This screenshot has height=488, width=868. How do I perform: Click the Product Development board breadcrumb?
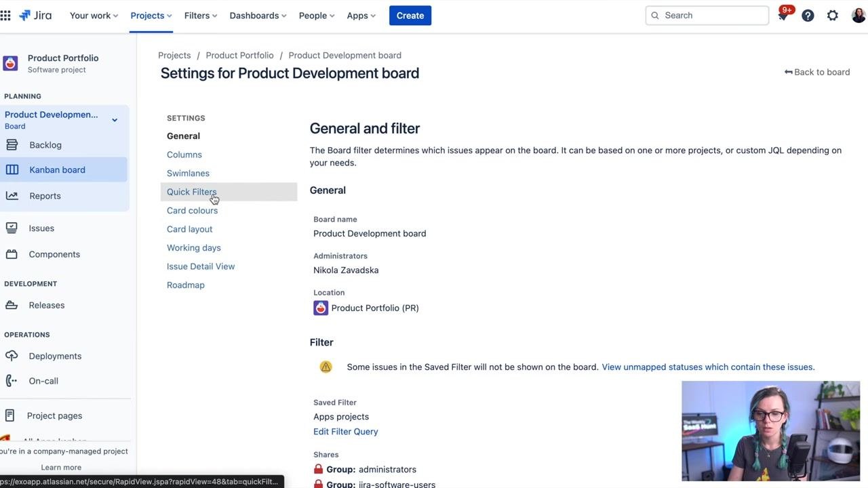345,55
